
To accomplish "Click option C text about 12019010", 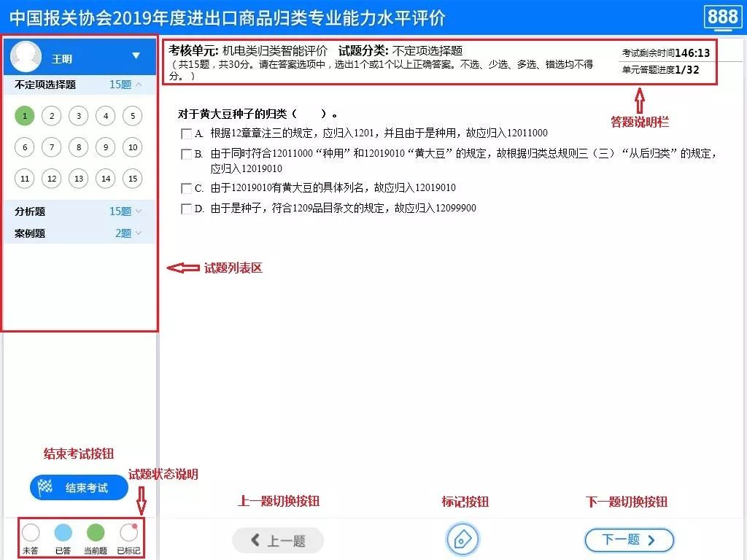I will (x=333, y=188).
